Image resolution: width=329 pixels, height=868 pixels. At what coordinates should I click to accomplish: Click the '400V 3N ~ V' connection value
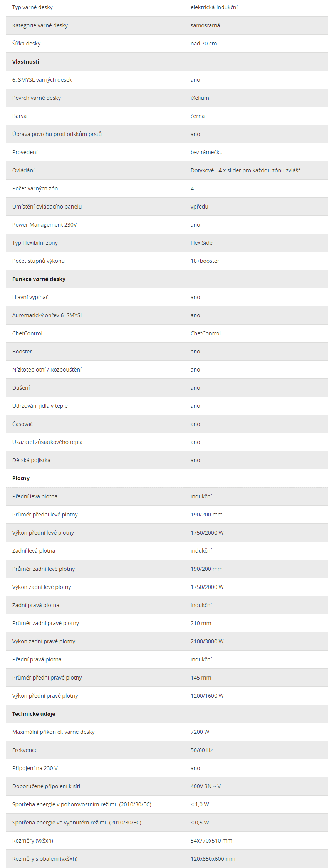206,786
